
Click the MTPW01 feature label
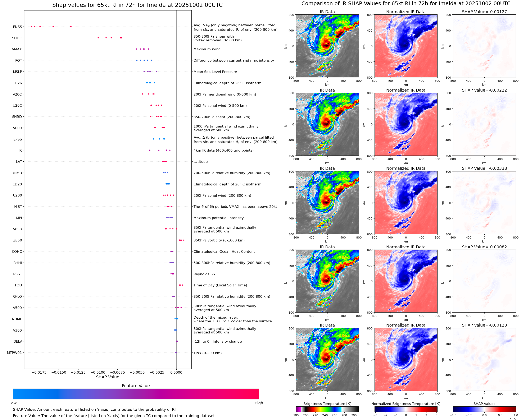pyautogui.click(x=14, y=353)
